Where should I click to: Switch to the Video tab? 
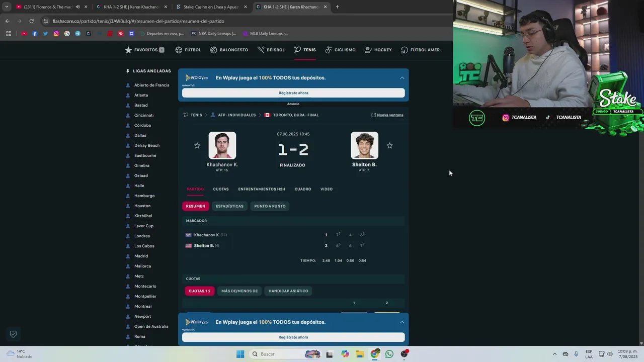pos(327,189)
